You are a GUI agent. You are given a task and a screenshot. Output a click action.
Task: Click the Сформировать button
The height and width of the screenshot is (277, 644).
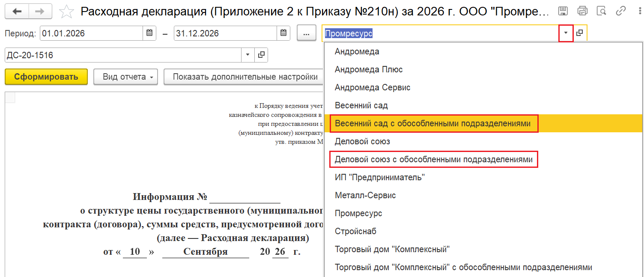click(x=46, y=77)
